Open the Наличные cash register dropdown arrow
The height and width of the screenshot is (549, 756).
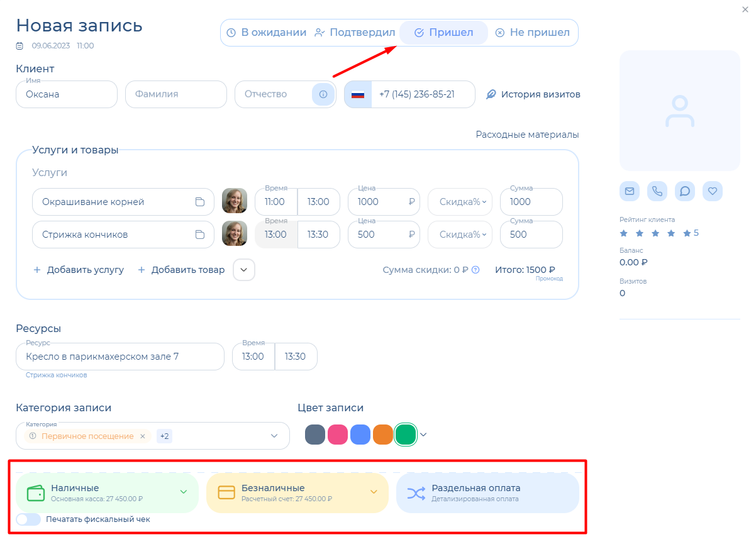click(x=184, y=492)
